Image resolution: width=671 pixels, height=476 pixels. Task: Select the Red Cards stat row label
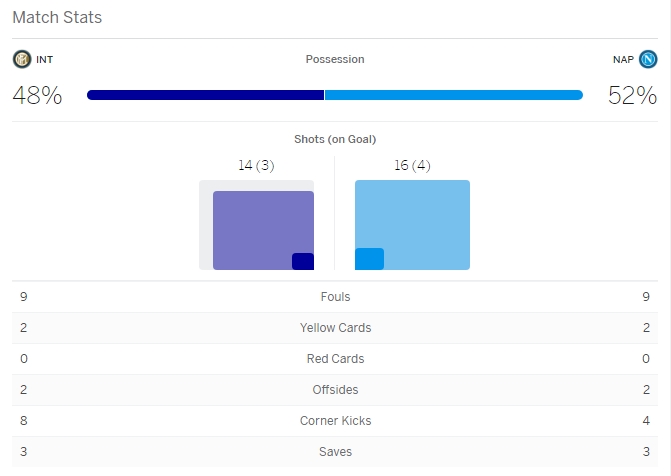(335, 359)
